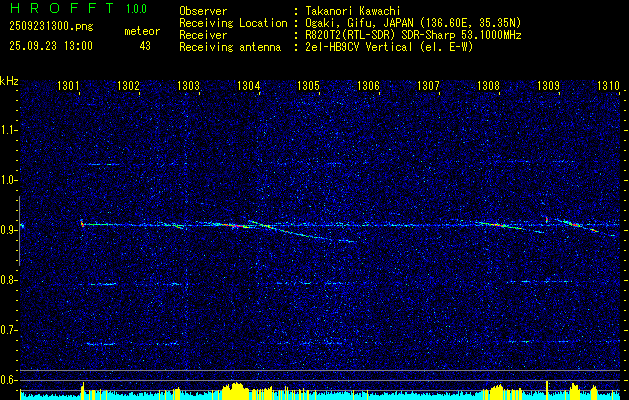Click the 1306 time marker
Image resolution: width=629 pixels, height=400 pixels.
click(x=368, y=85)
